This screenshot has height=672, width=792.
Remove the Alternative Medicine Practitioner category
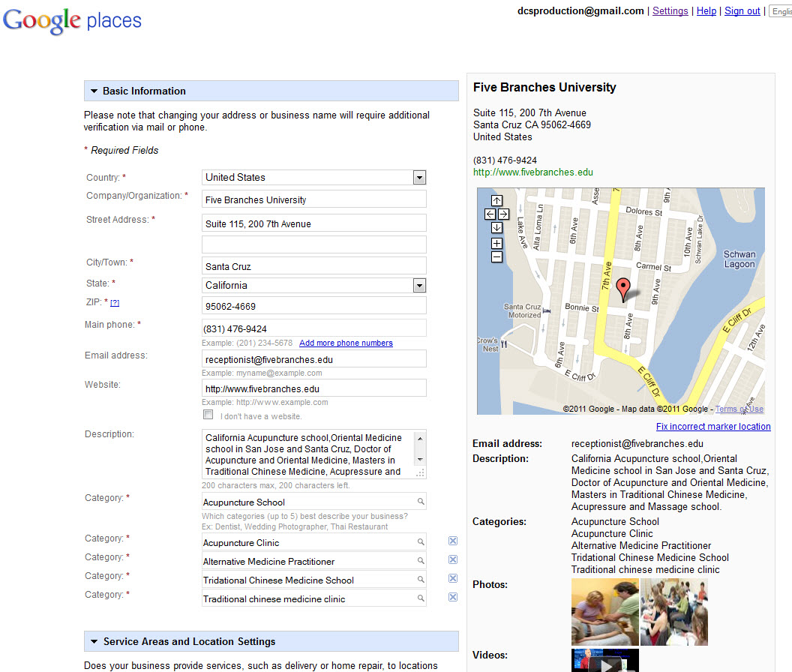tap(453, 559)
